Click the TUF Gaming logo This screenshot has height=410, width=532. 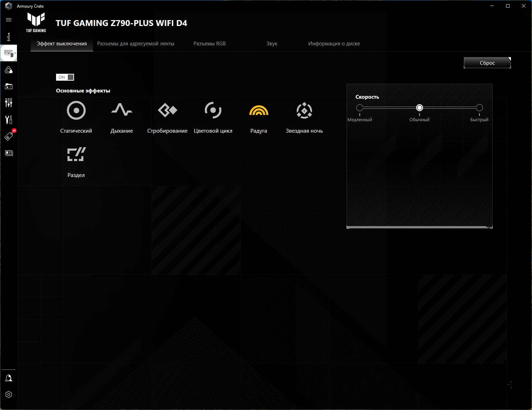36,23
